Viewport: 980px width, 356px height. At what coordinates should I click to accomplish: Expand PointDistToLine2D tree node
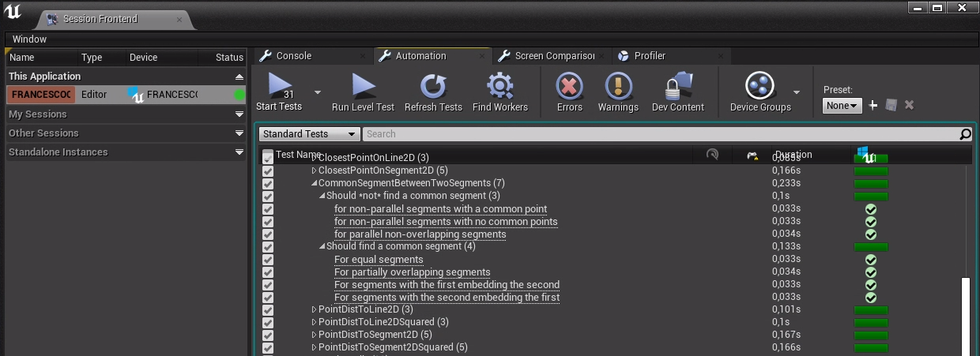click(x=314, y=309)
